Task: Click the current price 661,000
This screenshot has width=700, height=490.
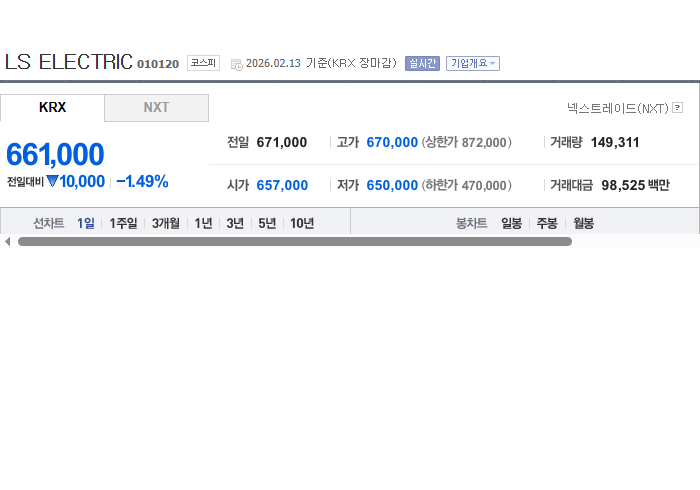Action: tap(55, 154)
